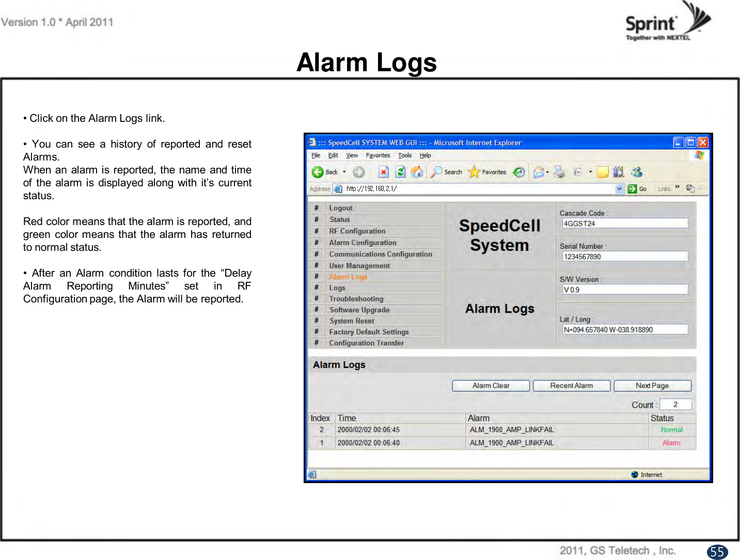Click the Messenger people icon

[x=637, y=172]
